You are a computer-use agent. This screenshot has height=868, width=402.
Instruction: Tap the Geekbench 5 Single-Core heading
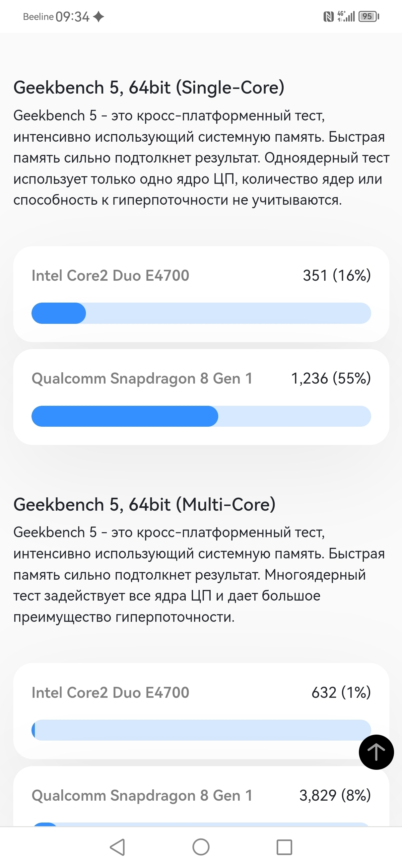(x=149, y=88)
